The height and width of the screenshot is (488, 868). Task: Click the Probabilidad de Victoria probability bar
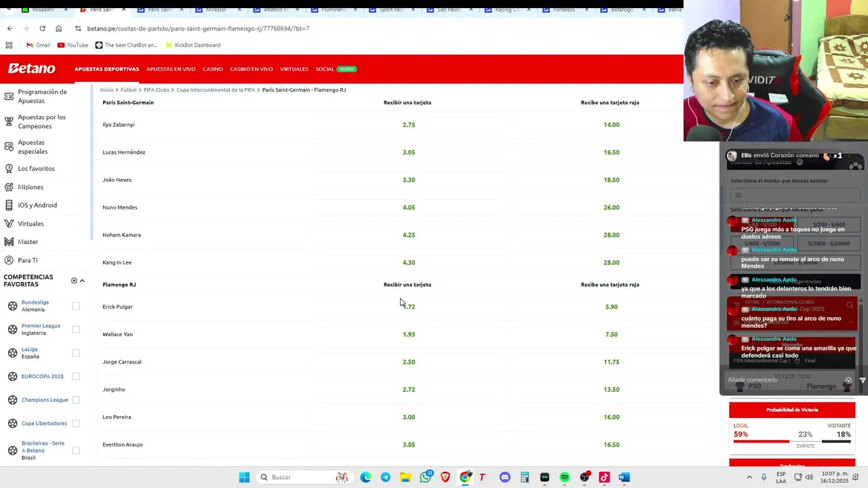point(792,441)
